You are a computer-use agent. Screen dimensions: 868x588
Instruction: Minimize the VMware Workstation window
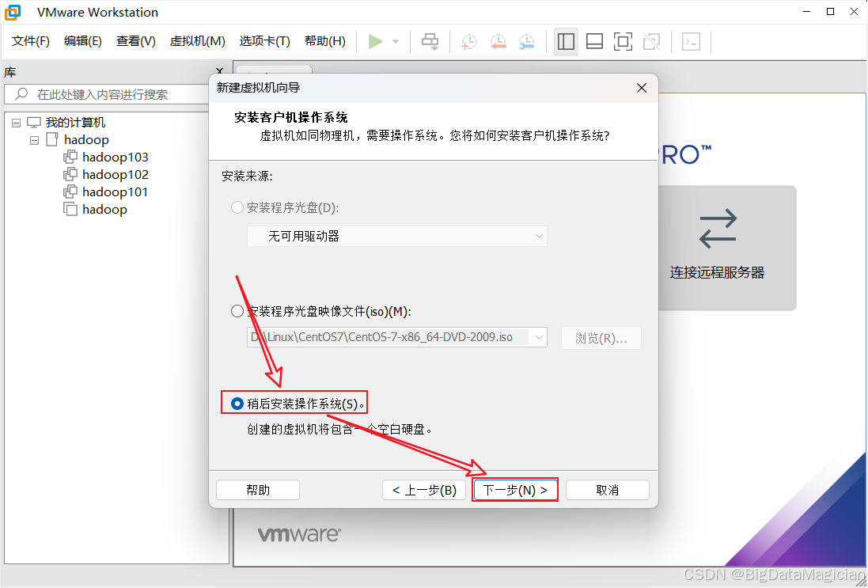(x=805, y=12)
